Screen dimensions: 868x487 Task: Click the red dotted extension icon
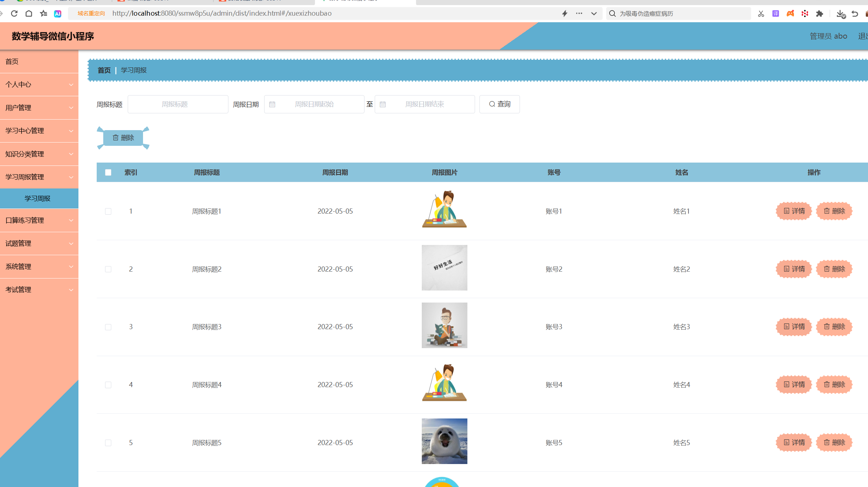pos(805,13)
